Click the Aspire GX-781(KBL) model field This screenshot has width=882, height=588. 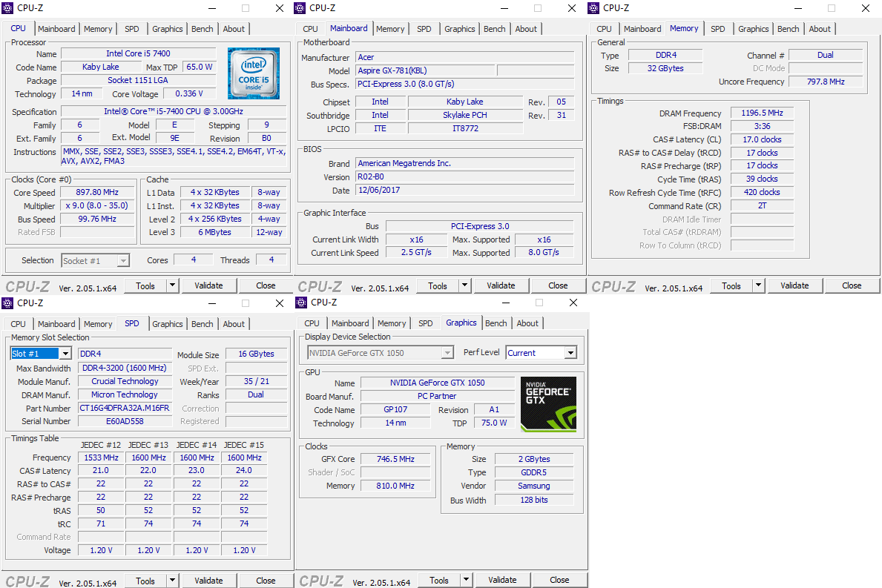click(425, 70)
